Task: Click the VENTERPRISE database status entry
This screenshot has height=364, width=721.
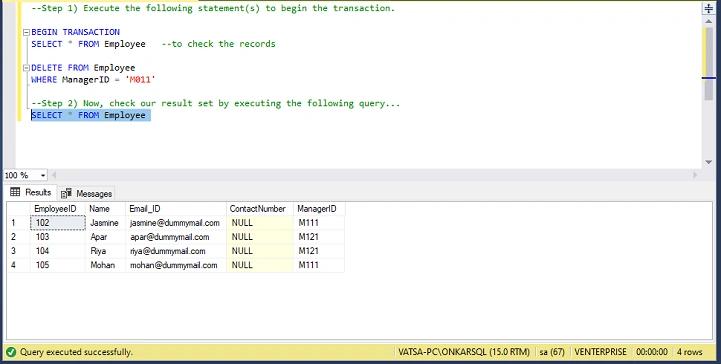Action: pos(601,352)
